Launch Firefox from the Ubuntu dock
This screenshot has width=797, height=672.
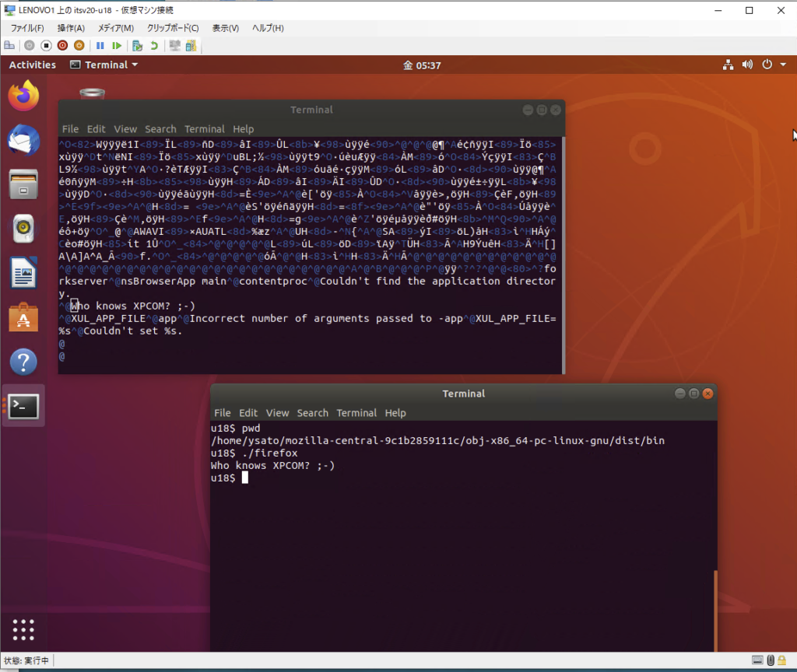(23, 96)
